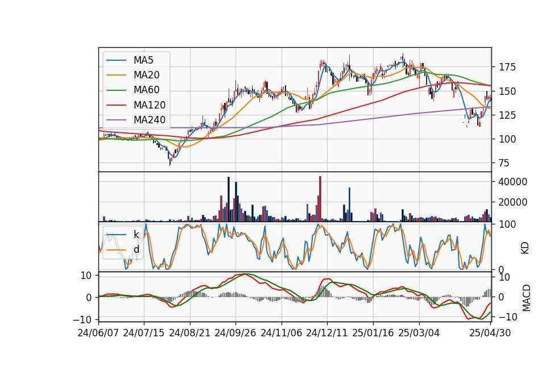Click the 125 price axis label

click(507, 115)
